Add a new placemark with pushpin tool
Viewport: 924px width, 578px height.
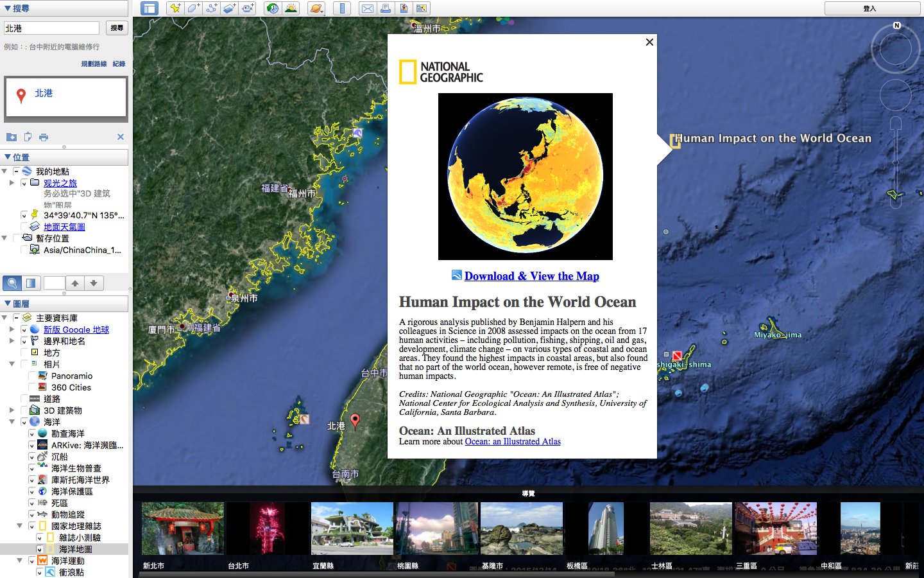pos(175,8)
